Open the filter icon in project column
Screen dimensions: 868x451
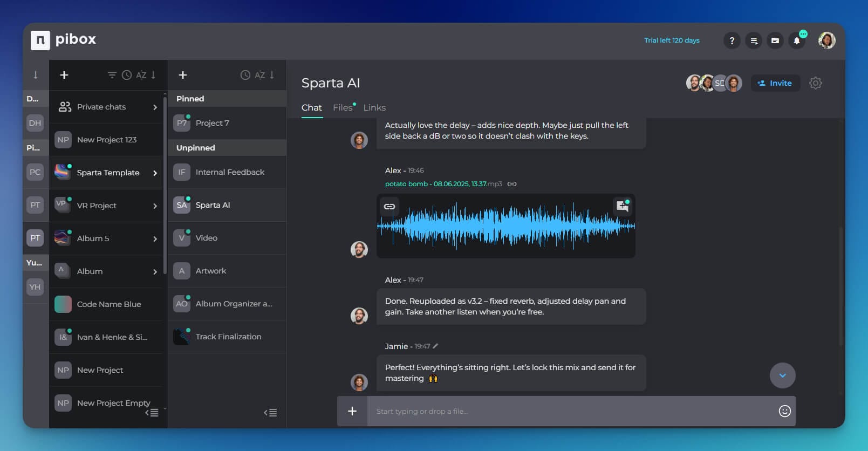coord(112,75)
